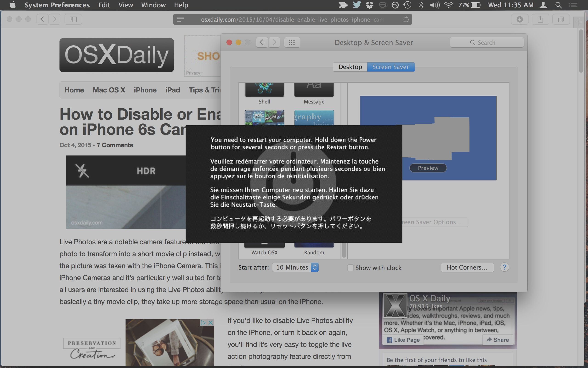Show all preferences grid icon
The height and width of the screenshot is (368, 588).
292,42
